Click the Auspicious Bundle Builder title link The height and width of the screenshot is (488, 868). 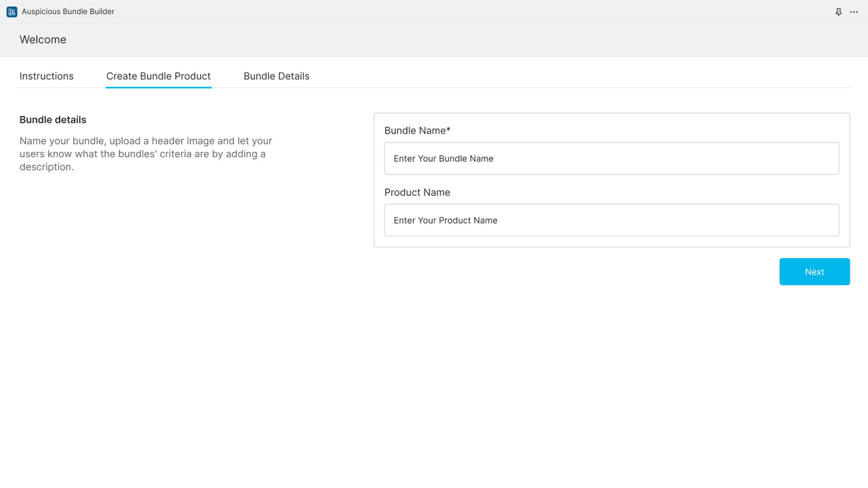coord(68,12)
